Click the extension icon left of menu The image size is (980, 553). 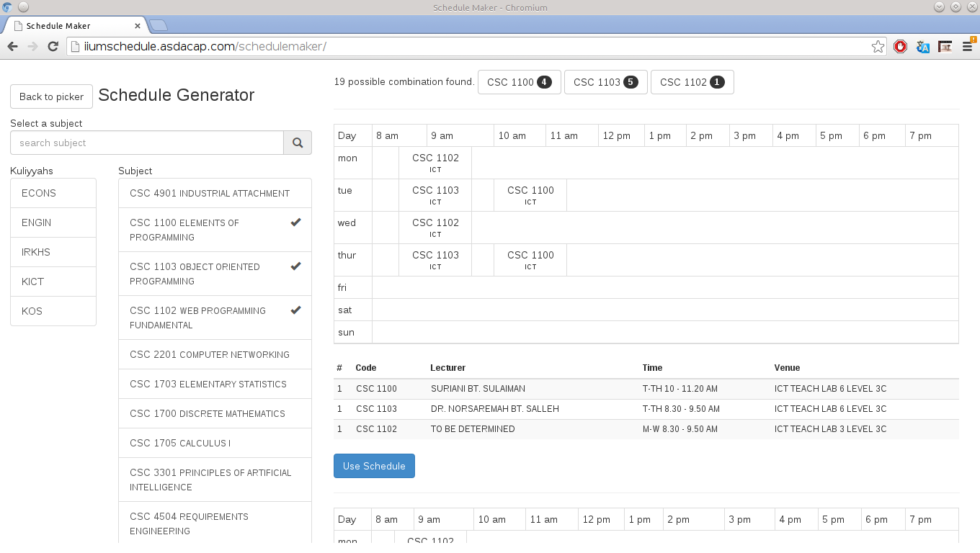pos(945,47)
